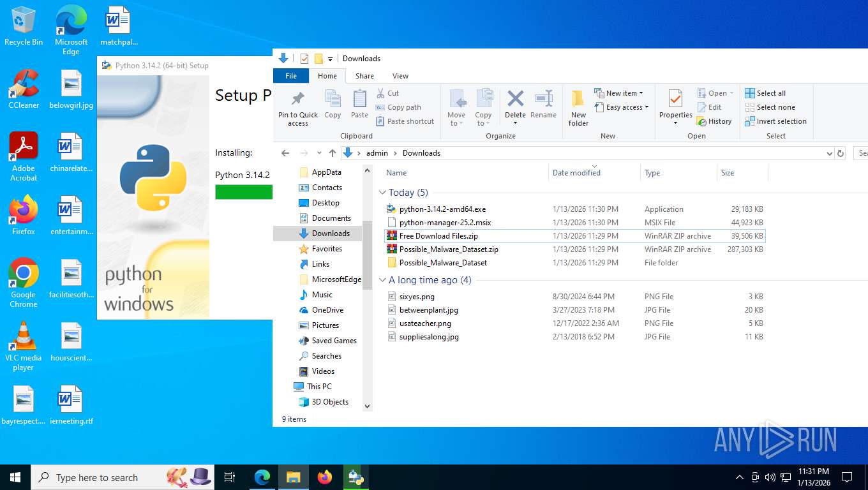Select Documents in navigation pane
This screenshot has height=490, width=868.
tap(331, 218)
